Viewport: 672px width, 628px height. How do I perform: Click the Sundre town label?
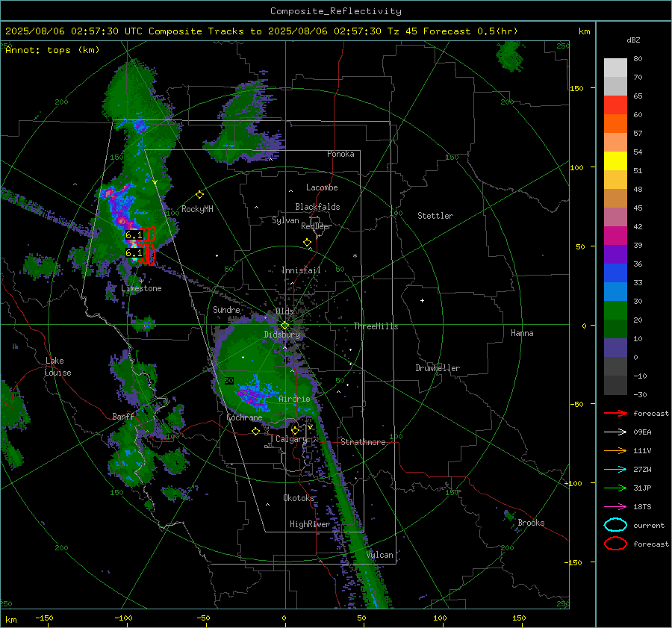pyautogui.click(x=226, y=310)
